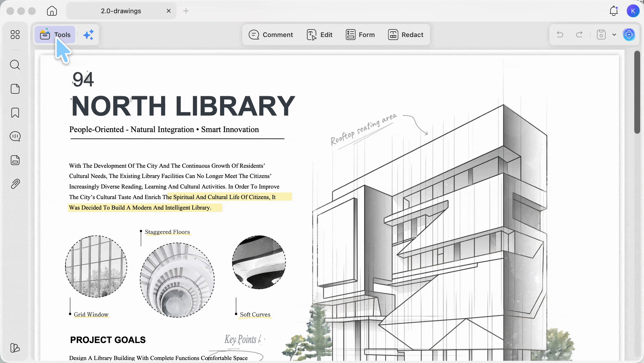Open the attachments paperclip icon
Screen dimensions: 644x363
[15, 184]
